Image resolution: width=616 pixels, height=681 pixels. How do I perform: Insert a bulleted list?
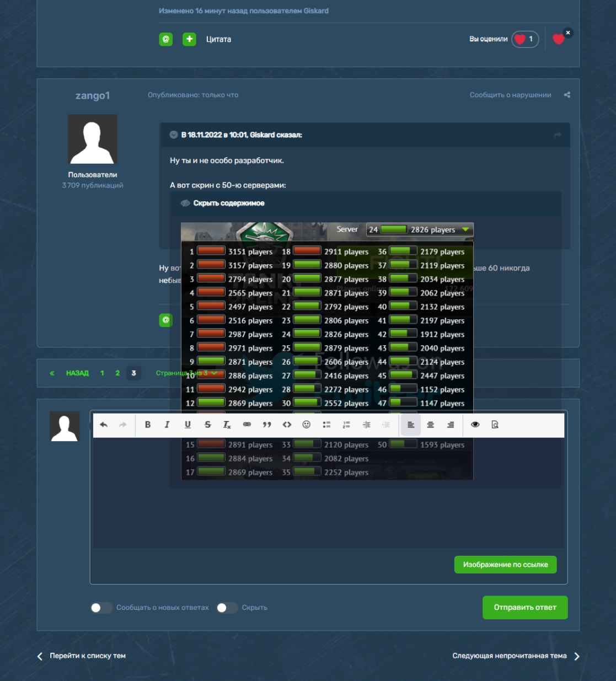(326, 425)
